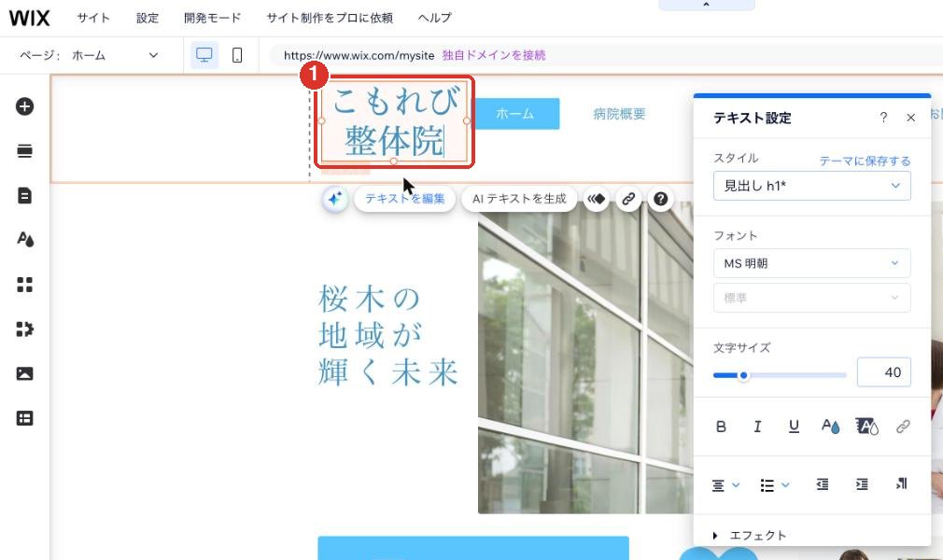Screen dimensions: 943x560
Task: Open the disabled 標準 weight dropdown
Action: click(x=812, y=298)
